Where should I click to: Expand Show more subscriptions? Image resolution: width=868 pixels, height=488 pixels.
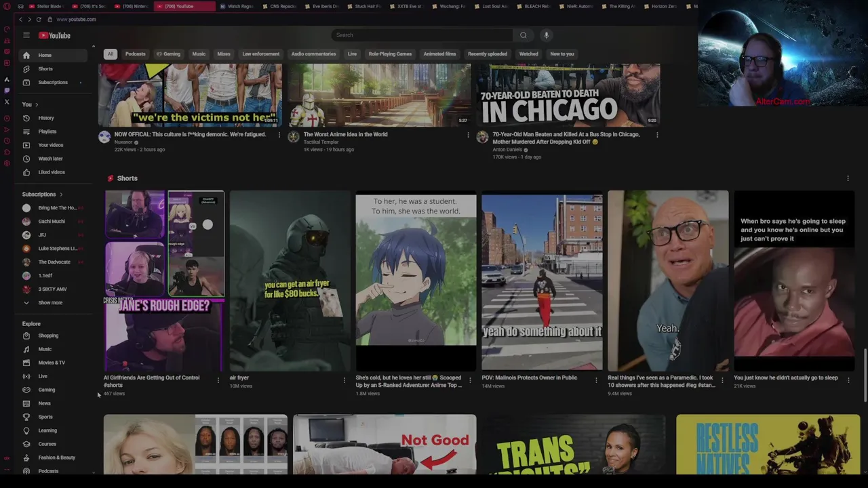pos(54,302)
